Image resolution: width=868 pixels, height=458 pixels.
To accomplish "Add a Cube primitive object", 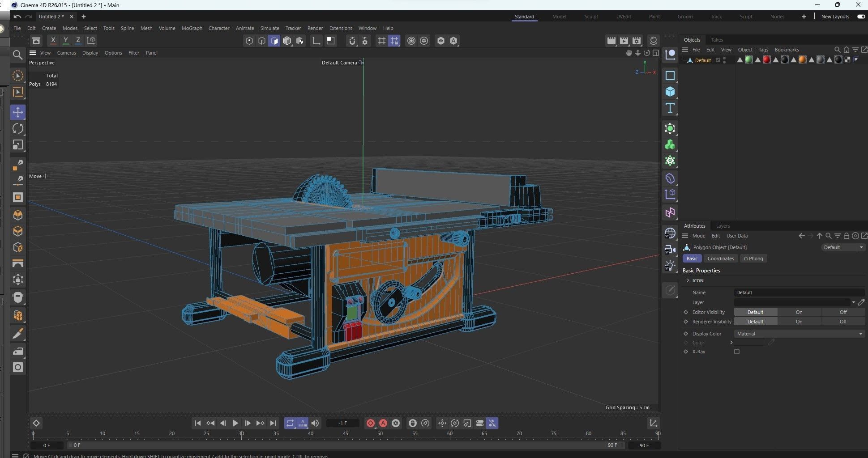I will (x=670, y=92).
